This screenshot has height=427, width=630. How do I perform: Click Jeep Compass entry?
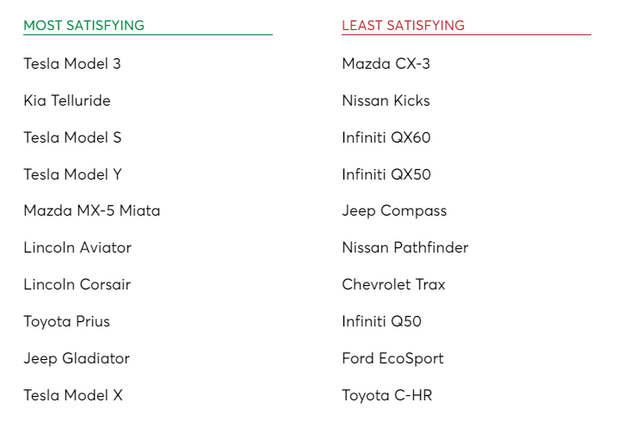click(395, 211)
